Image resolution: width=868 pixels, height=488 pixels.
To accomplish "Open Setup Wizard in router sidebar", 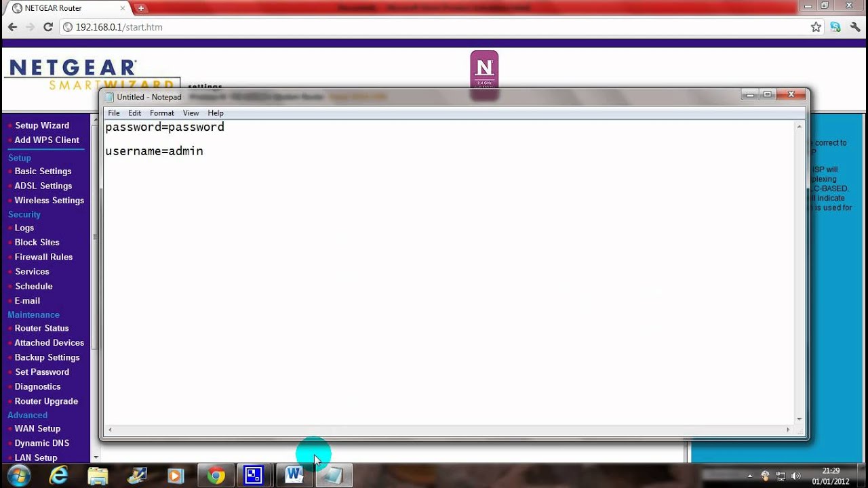I will coord(42,125).
